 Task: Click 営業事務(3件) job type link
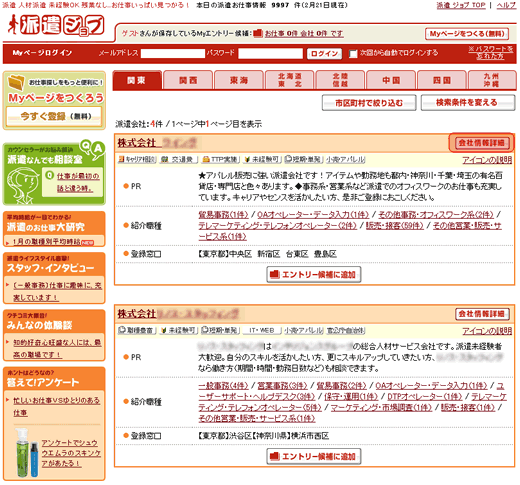click(x=282, y=386)
